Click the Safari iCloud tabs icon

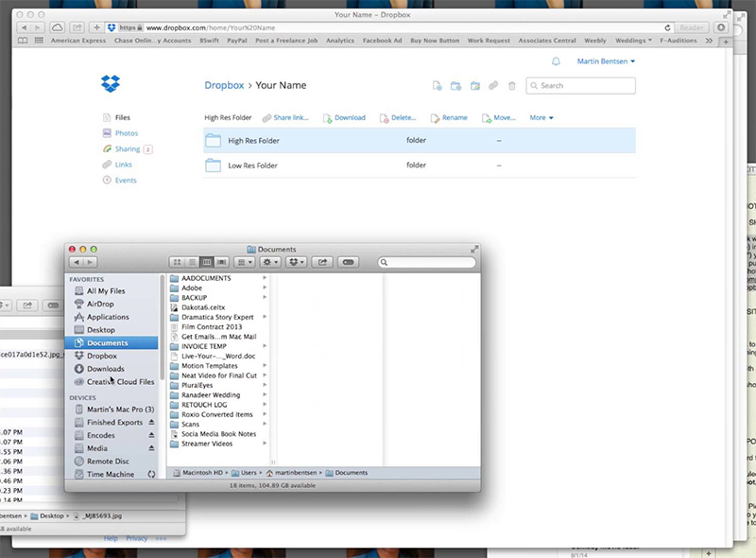point(57,27)
